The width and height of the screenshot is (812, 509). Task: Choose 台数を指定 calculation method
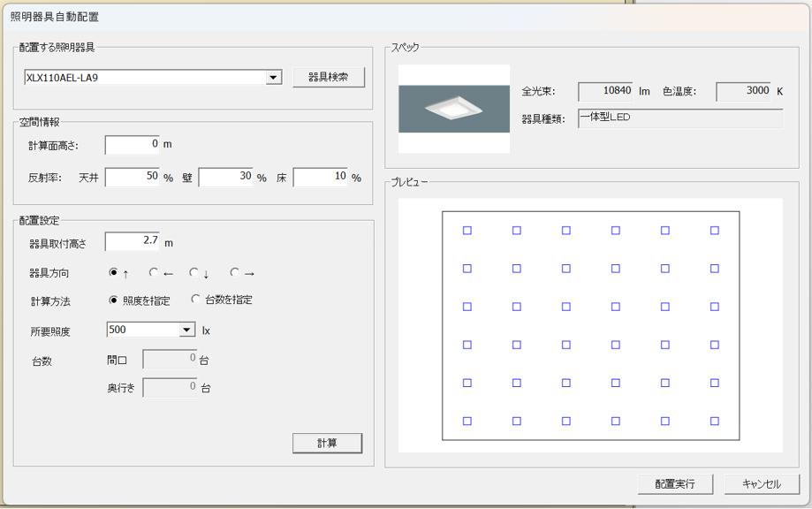tap(196, 300)
